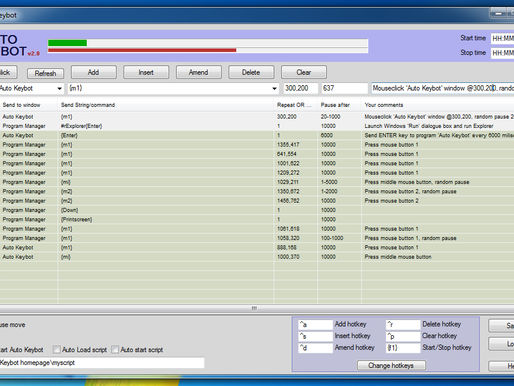Click 'Press mouse button 2, random pause' comment
Viewport: 514px width, 386px height.
coord(410,191)
